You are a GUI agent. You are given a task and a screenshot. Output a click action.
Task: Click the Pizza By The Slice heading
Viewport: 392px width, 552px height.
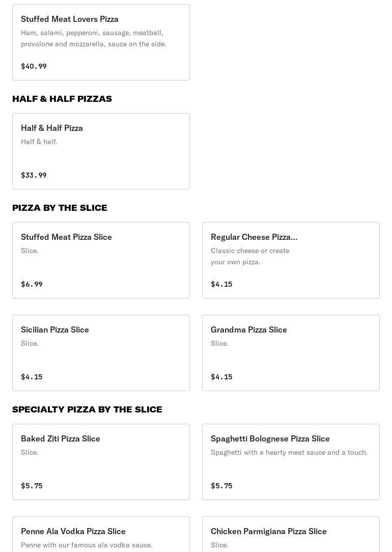60,208
